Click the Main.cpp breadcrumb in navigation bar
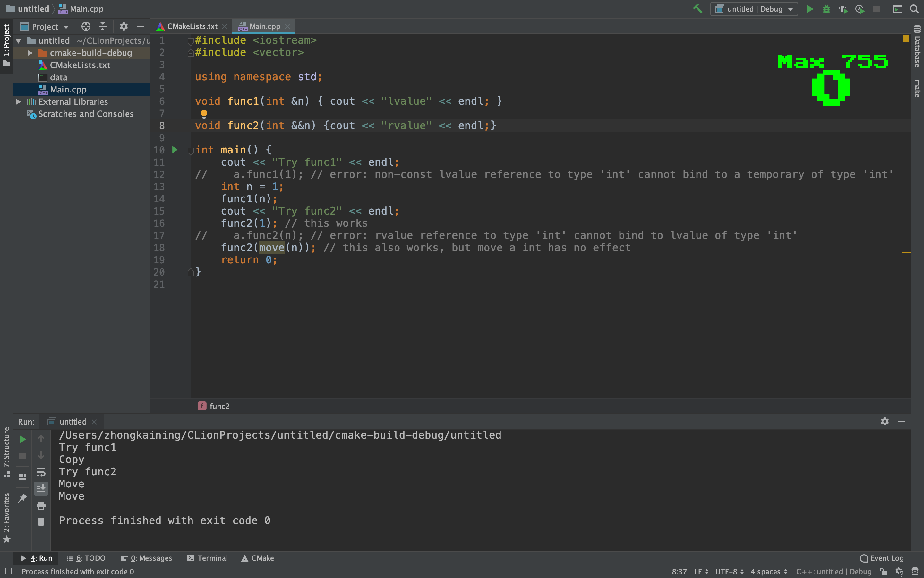This screenshot has width=924, height=578. pyautogui.click(x=81, y=9)
